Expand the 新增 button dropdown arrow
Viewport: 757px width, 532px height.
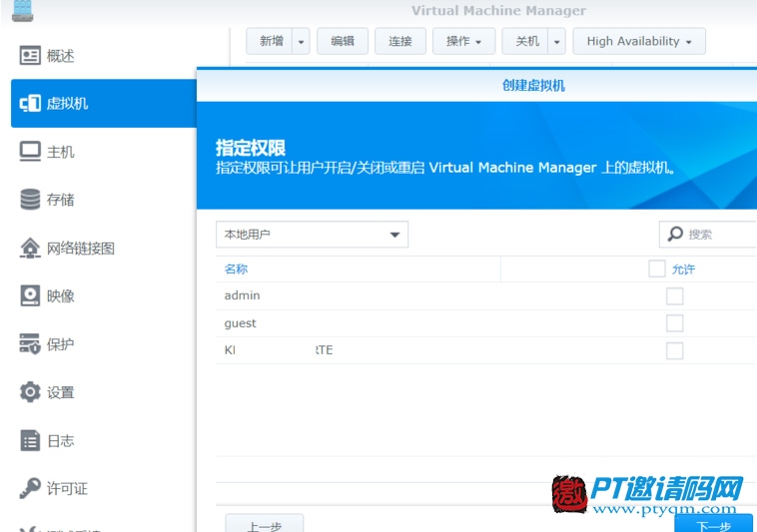(x=301, y=42)
